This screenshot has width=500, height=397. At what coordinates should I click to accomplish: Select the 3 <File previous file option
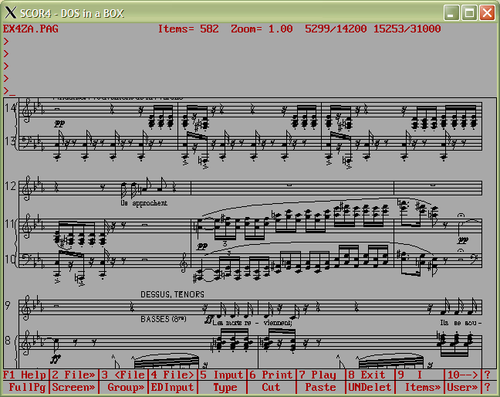point(123,375)
